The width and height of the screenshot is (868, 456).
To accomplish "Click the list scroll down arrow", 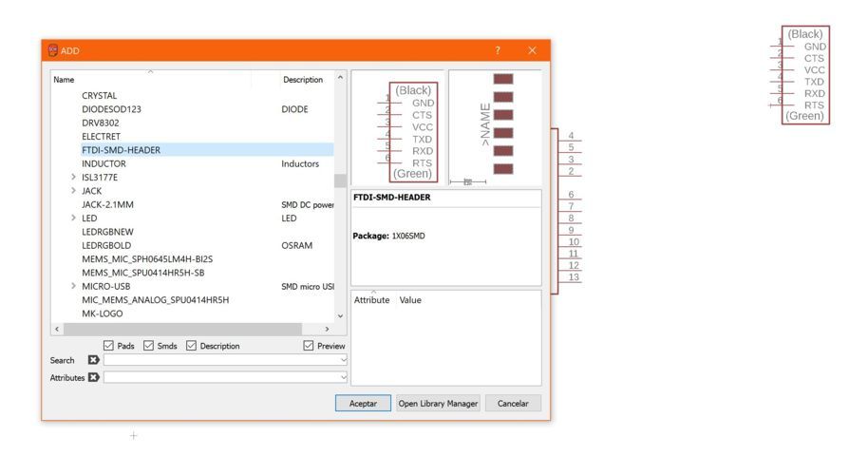I will 340,315.
